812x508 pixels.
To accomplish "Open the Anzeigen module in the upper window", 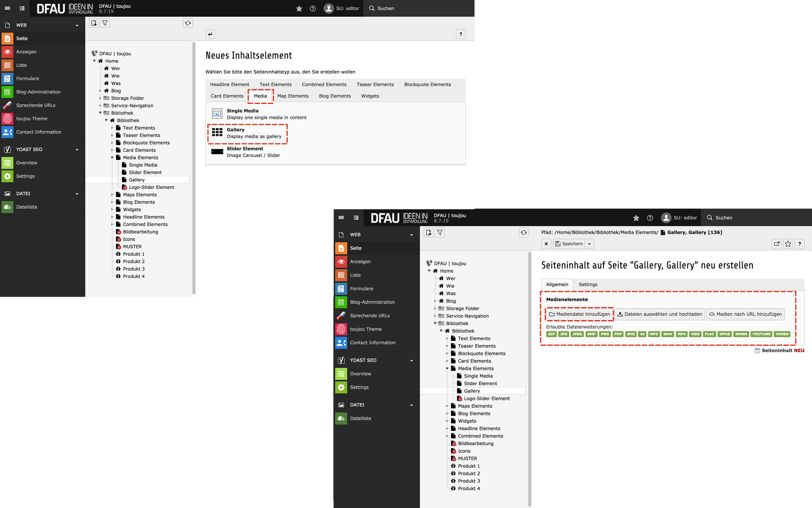I will pos(43,52).
